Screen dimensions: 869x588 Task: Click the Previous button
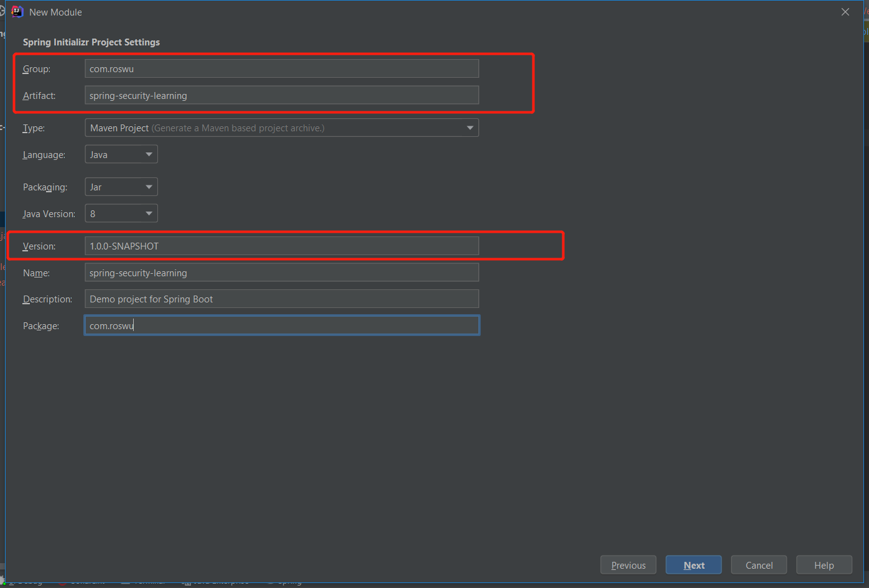[x=628, y=564]
